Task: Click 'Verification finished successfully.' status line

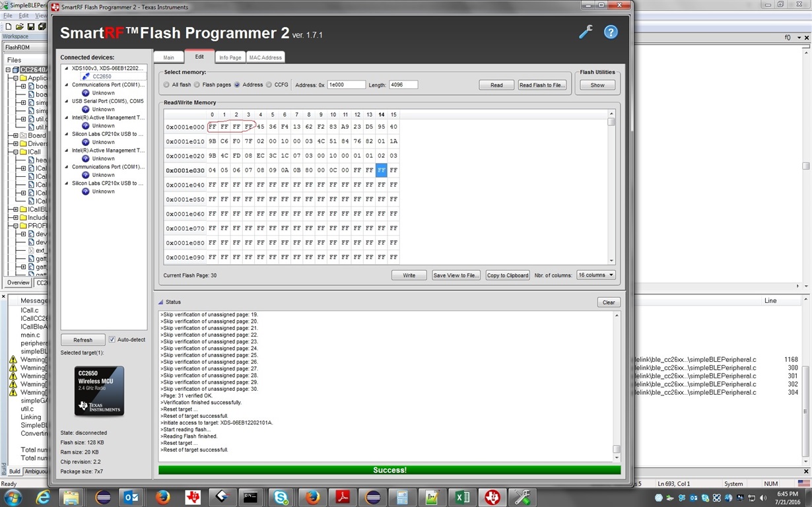Action: coord(201,402)
